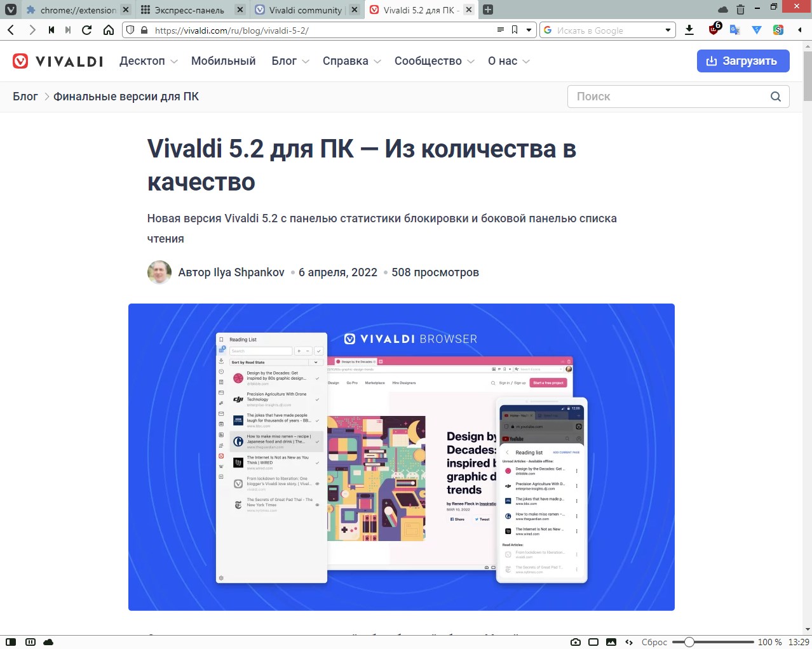Screen dimensions: 812x649
Task: Open the Vivaldi main menu icon
Action: pyautogui.click(x=11, y=10)
